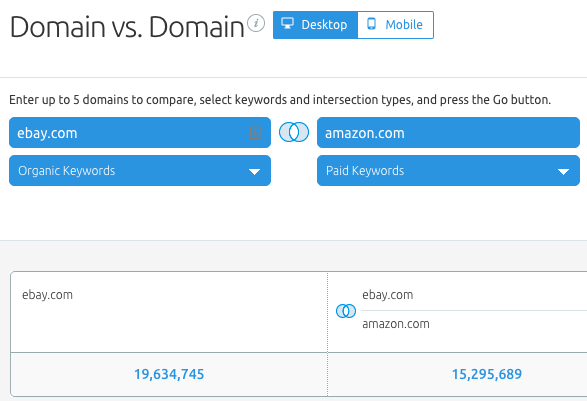This screenshot has height=401, width=587.
Task: Click the intersection type icon between domains
Action: click(294, 132)
